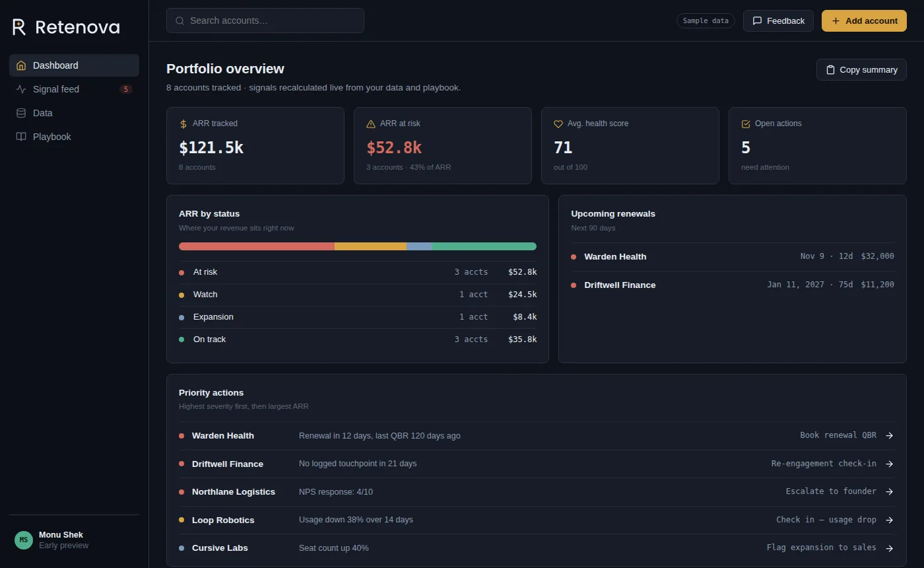
Task: Click the arrow next to Check in — usage drop
Action: point(890,520)
